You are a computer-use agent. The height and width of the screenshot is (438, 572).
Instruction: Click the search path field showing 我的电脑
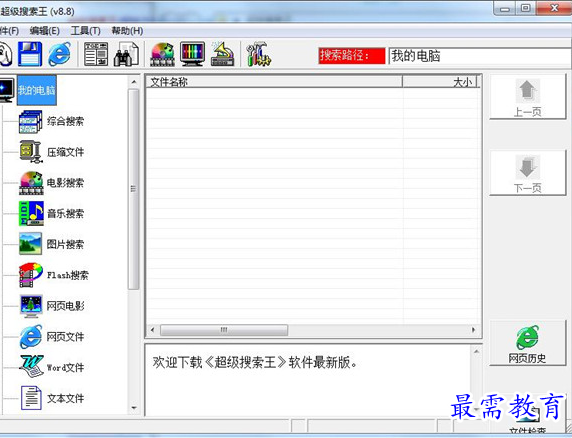click(480, 56)
